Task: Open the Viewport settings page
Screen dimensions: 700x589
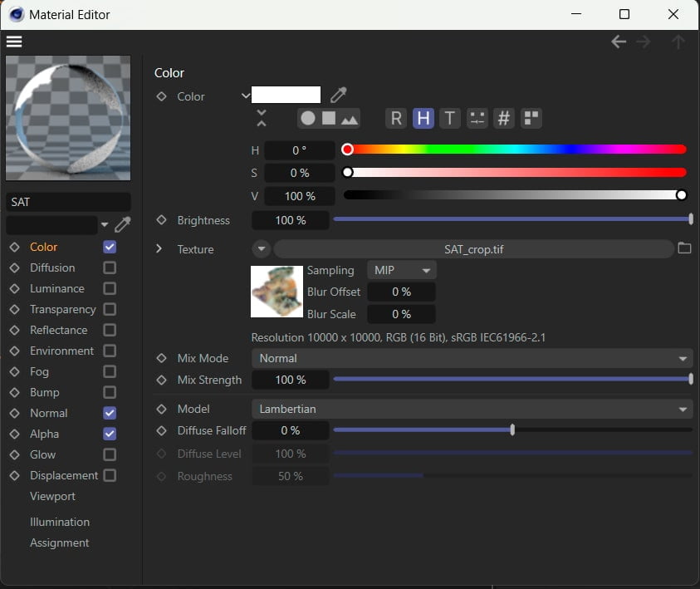Action: click(x=52, y=496)
